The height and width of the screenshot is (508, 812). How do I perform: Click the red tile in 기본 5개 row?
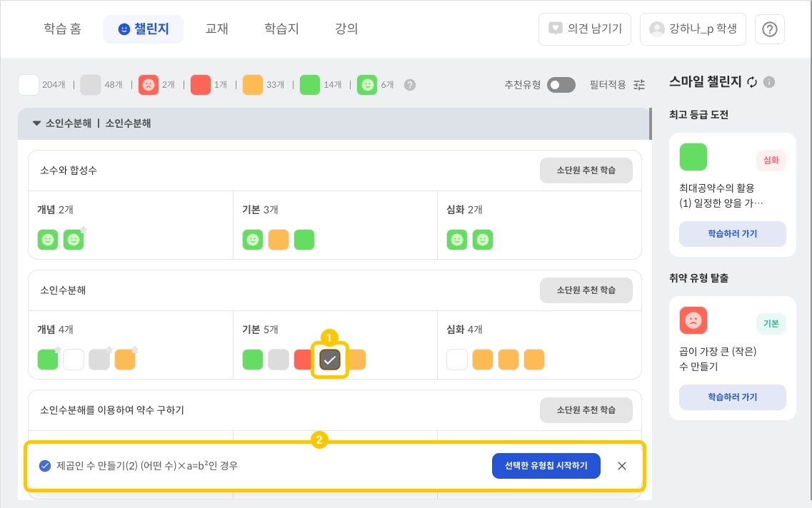pos(304,360)
